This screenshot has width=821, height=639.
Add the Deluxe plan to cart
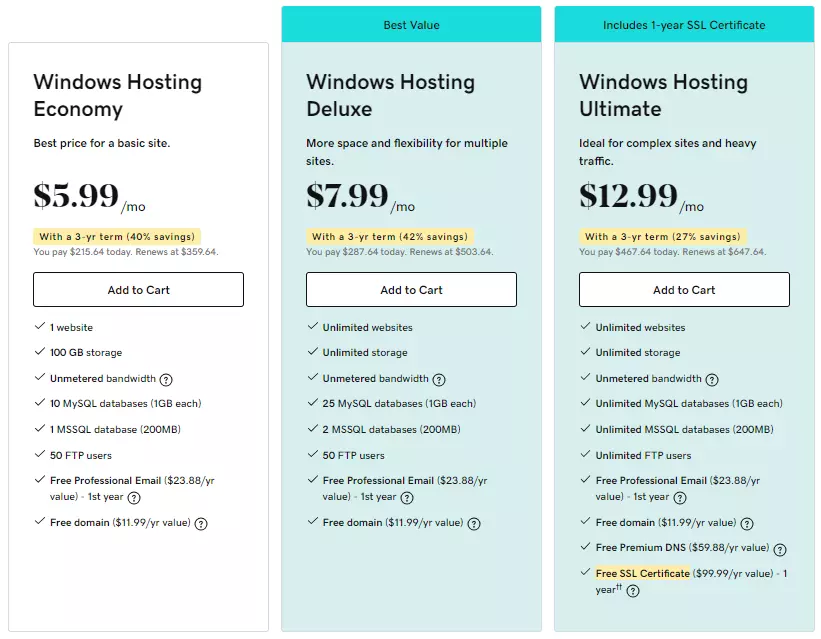411,289
